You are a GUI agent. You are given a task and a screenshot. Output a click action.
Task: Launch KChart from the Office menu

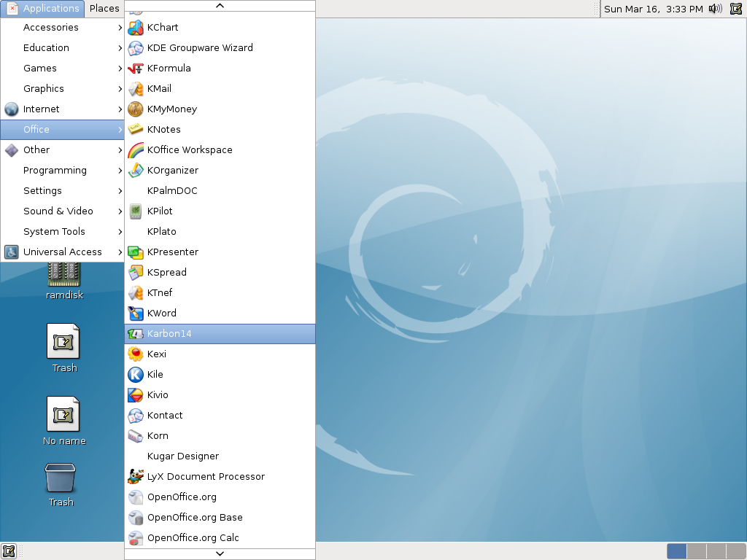click(x=220, y=28)
